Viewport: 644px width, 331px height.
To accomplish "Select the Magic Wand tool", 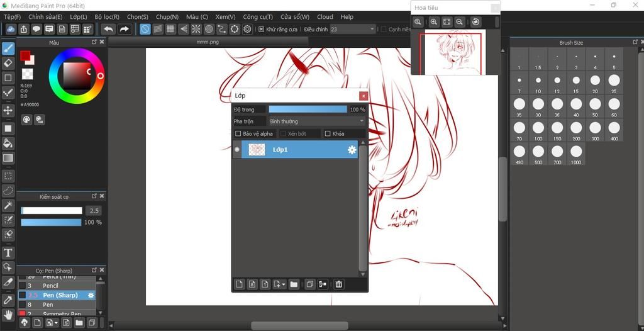I will point(8,205).
